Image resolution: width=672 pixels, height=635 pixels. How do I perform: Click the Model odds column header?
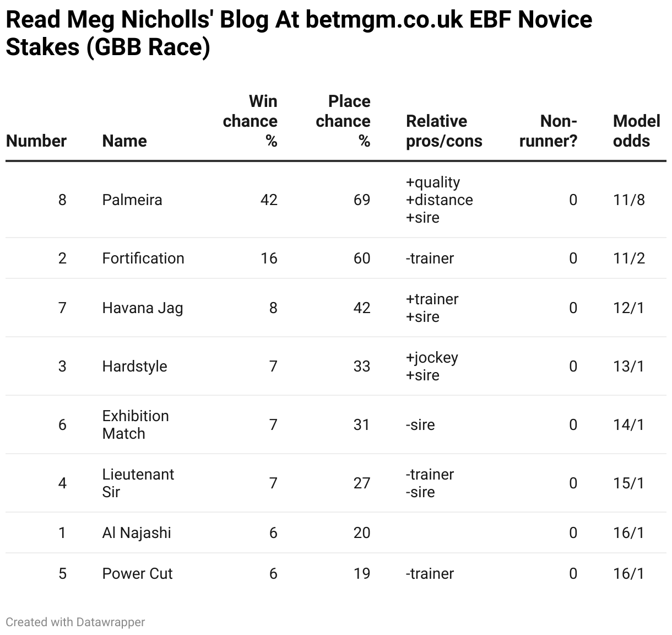tap(636, 131)
